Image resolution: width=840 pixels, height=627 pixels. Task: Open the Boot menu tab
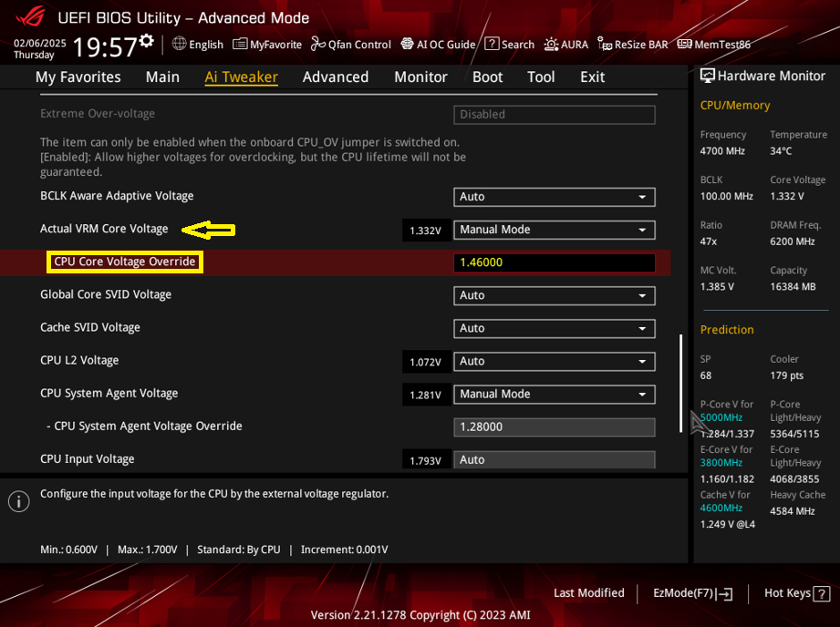coord(487,77)
